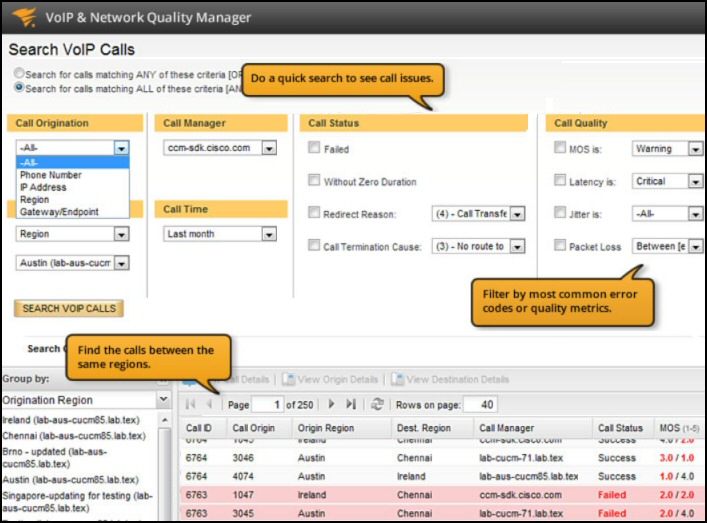The width and height of the screenshot is (707, 523).
Task: Check Call Termination Cause checkbox
Action: pyautogui.click(x=314, y=245)
